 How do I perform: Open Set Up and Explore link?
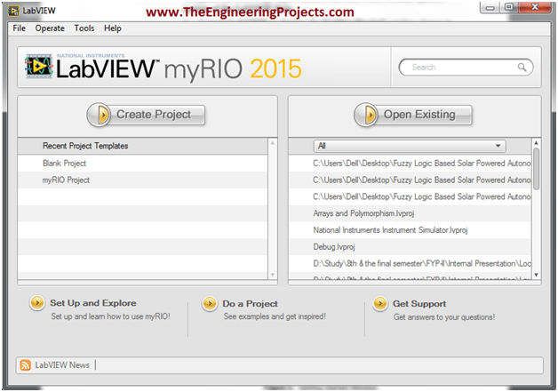(x=93, y=303)
